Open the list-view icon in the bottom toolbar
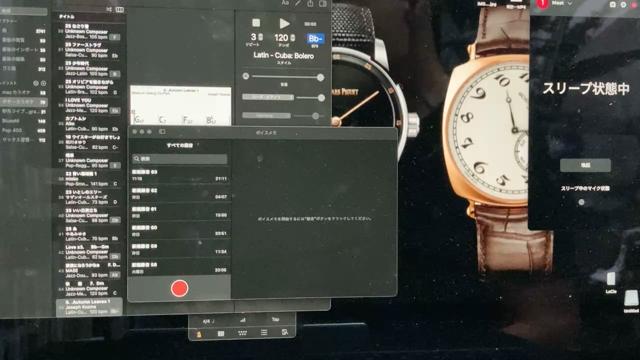 pyautogui.click(x=264, y=333)
